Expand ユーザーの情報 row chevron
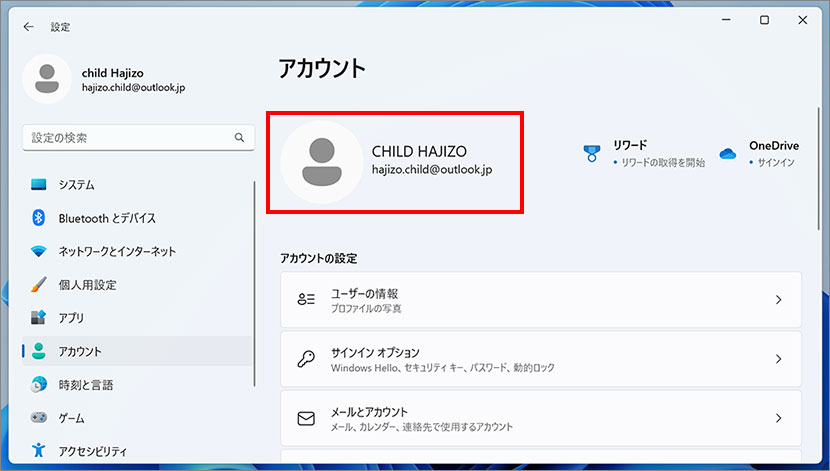The width and height of the screenshot is (830, 471). tap(779, 300)
